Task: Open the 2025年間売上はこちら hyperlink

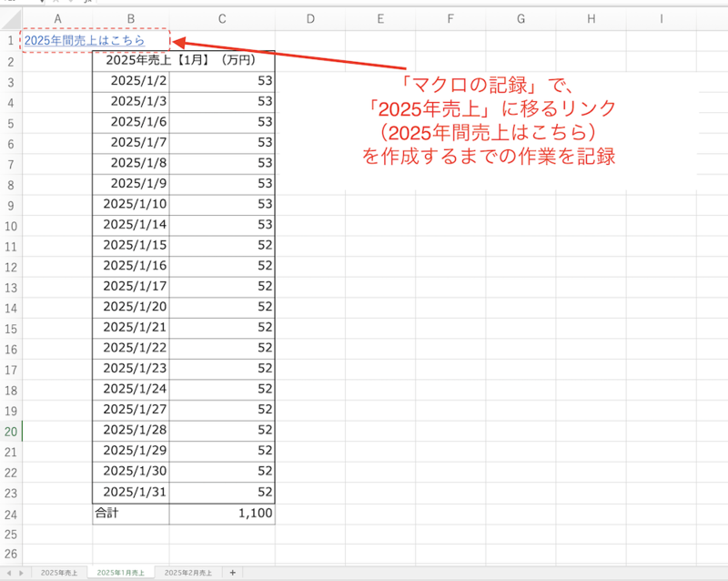Action: pyautogui.click(x=85, y=40)
